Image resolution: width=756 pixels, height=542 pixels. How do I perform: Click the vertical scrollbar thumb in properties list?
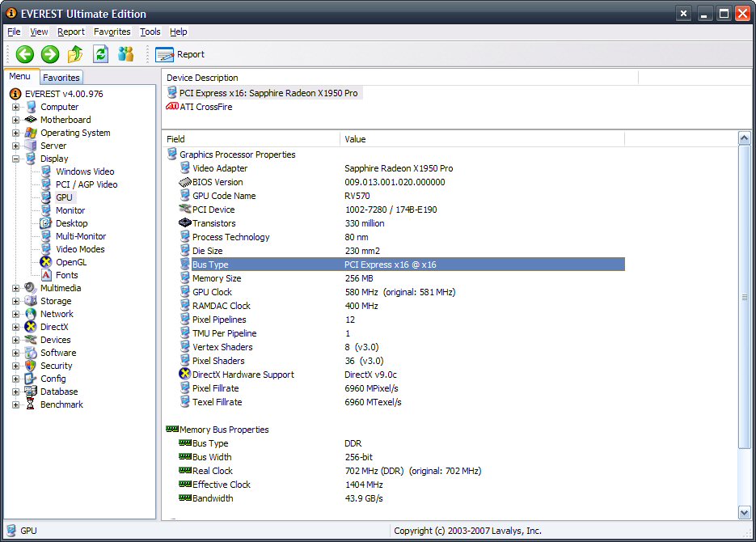pyautogui.click(x=744, y=298)
